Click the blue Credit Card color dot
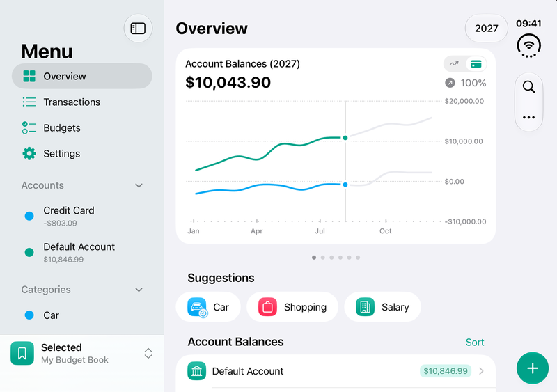Viewport: 557px width, 392px height. [x=29, y=216]
